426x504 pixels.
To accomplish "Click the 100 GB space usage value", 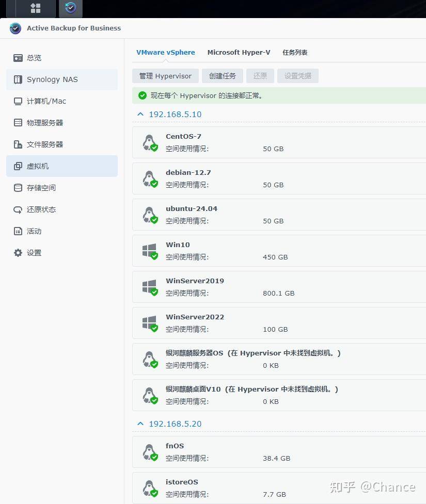I will 275,330.
